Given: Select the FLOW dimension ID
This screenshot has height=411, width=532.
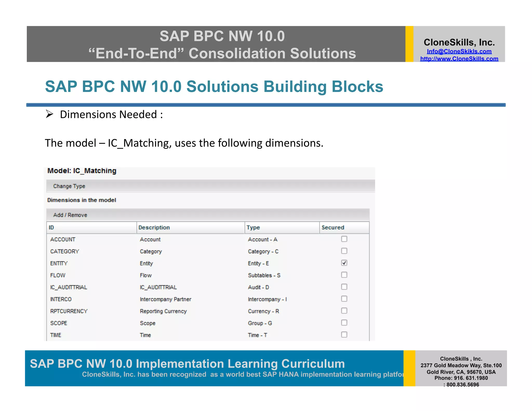Looking at the screenshot, I should point(58,275).
